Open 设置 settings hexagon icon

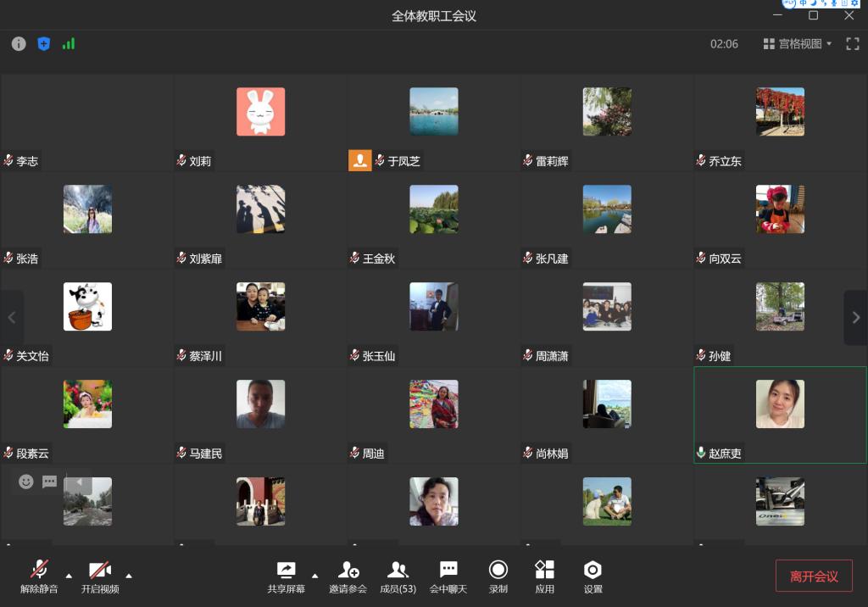point(593,576)
